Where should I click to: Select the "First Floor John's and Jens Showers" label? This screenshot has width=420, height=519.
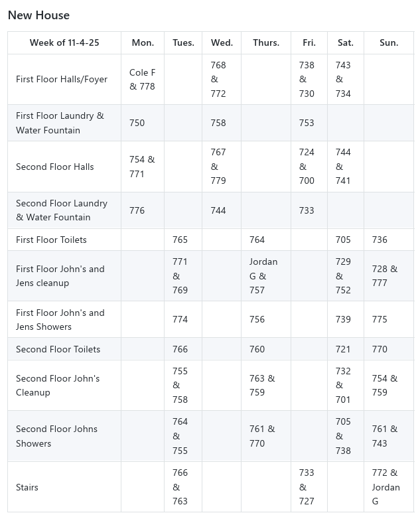point(60,319)
